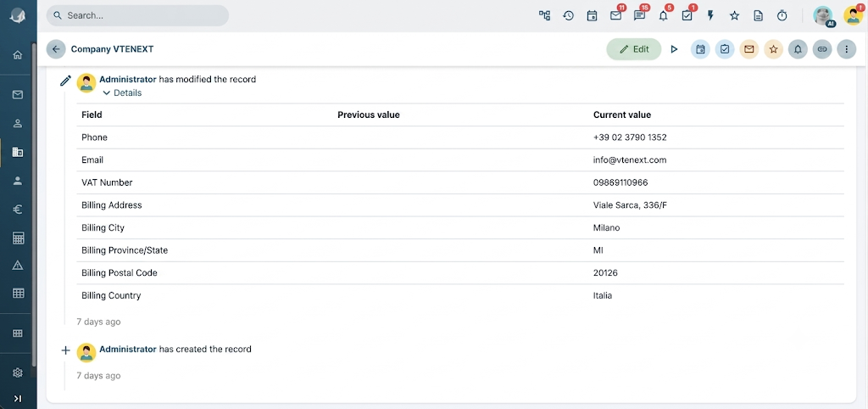Image resolution: width=868 pixels, height=409 pixels.
Task: Click the Administrator link in created record entry
Action: (128, 349)
